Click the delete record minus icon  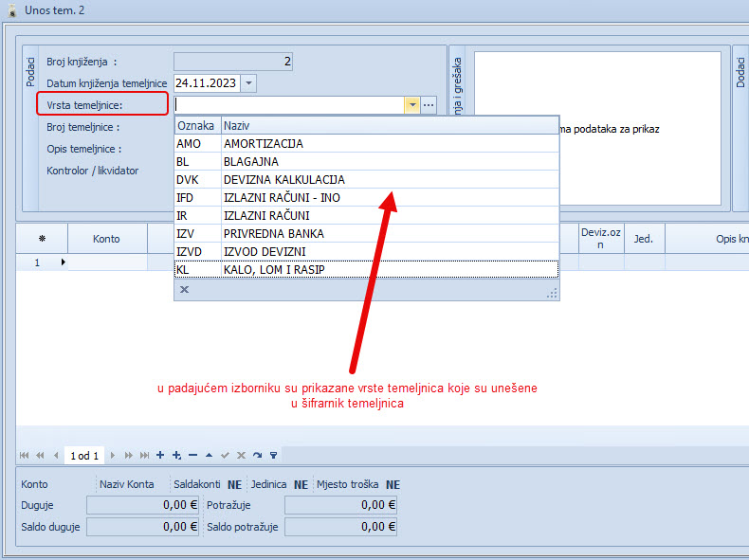point(192,456)
